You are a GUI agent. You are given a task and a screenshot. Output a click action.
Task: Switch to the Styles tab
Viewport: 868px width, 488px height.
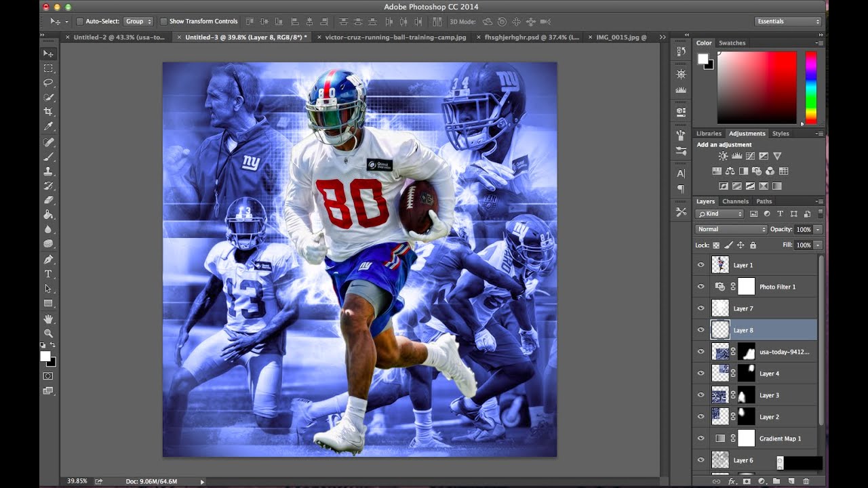coord(781,134)
